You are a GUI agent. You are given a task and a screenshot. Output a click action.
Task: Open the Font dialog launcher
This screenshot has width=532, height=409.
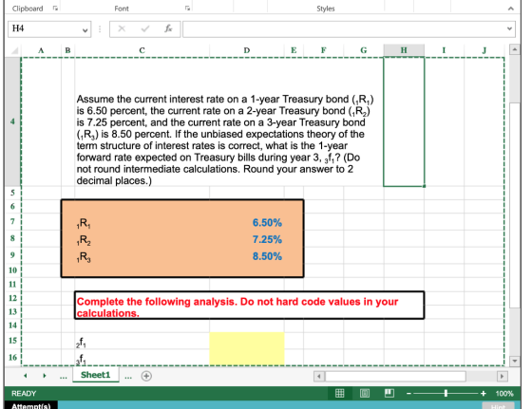pyautogui.click(x=187, y=9)
